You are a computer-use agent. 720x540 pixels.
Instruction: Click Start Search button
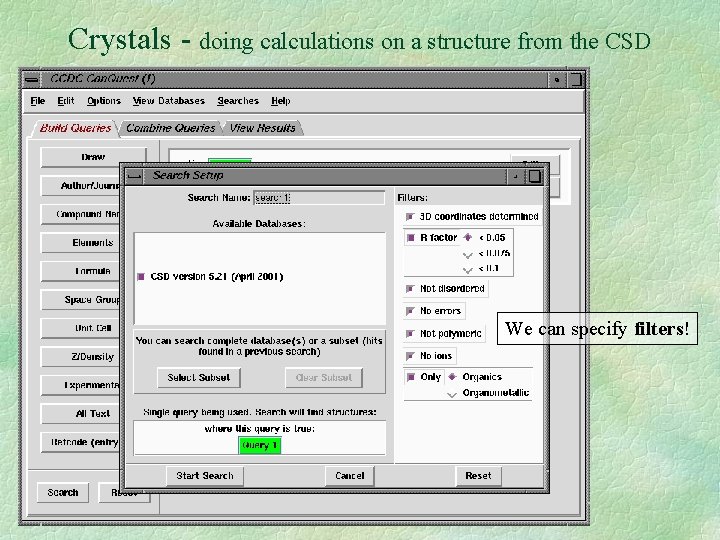(x=205, y=476)
